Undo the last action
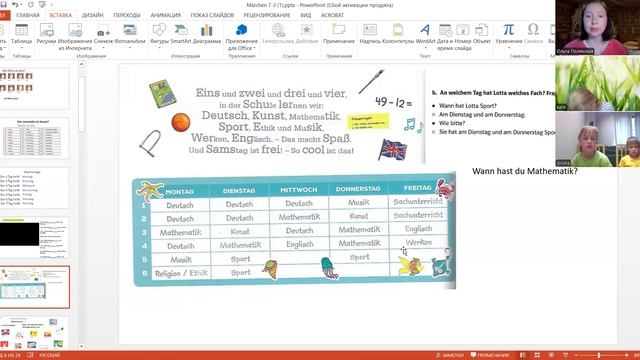The image size is (640, 360). pyautogui.click(x=15, y=4)
